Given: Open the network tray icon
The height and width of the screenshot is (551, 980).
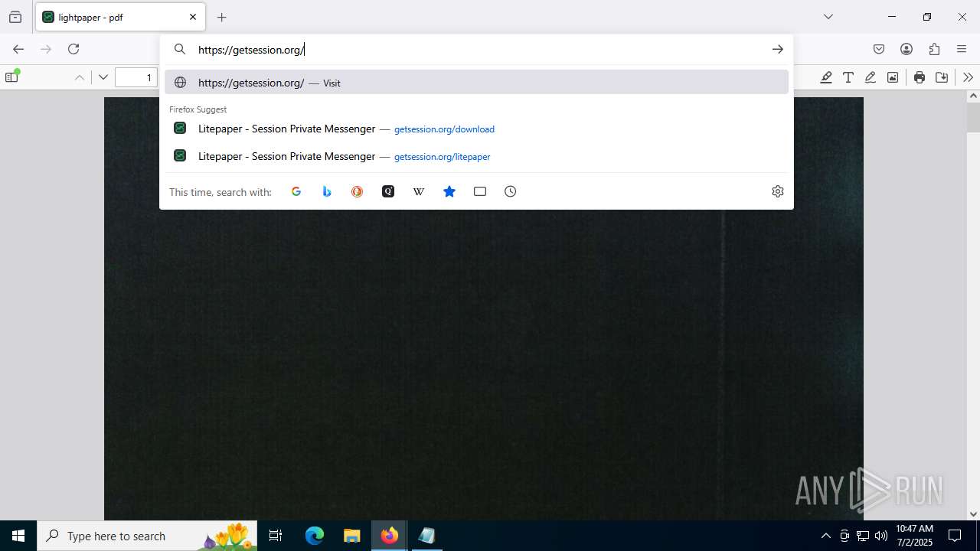Looking at the screenshot, I should tap(863, 536).
